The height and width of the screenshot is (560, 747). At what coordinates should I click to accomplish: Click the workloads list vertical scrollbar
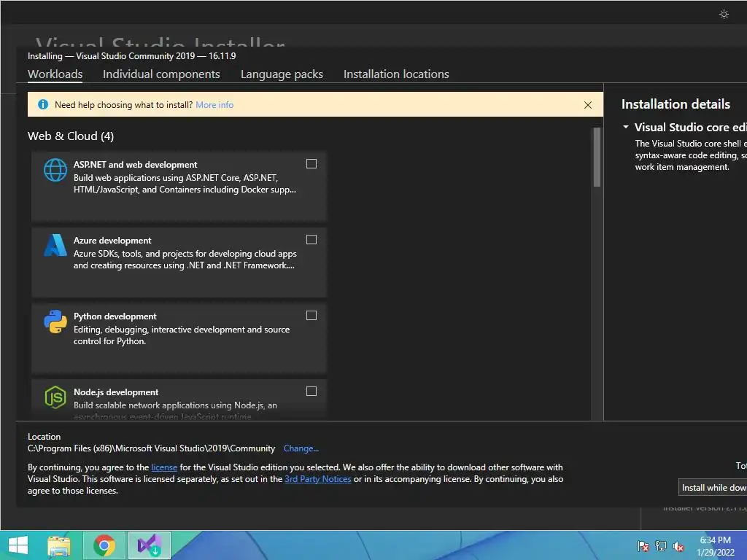(597, 157)
